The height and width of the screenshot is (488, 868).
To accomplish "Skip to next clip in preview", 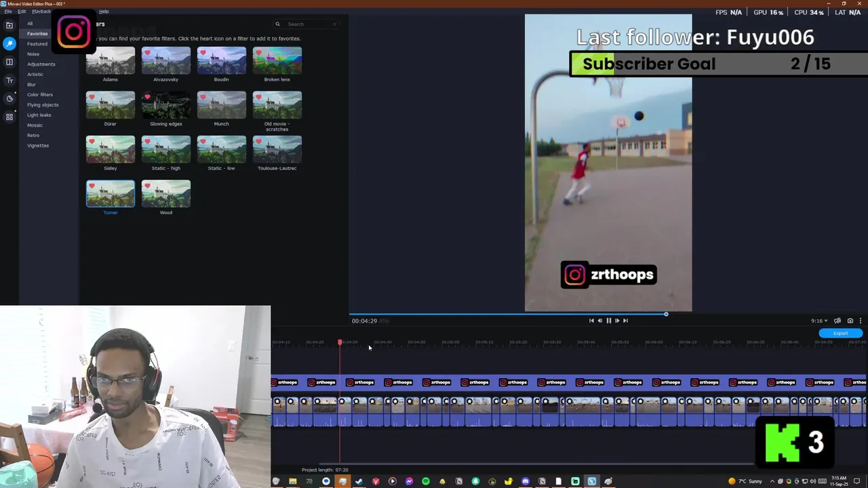I will (625, 321).
